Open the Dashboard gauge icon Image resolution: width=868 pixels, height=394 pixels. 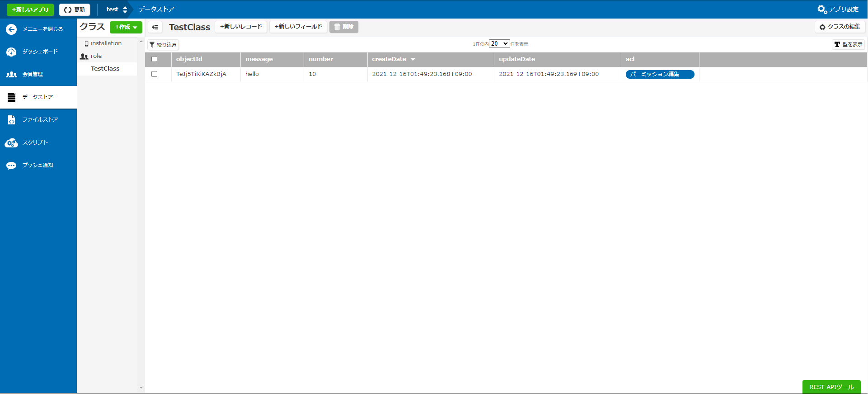[11, 52]
